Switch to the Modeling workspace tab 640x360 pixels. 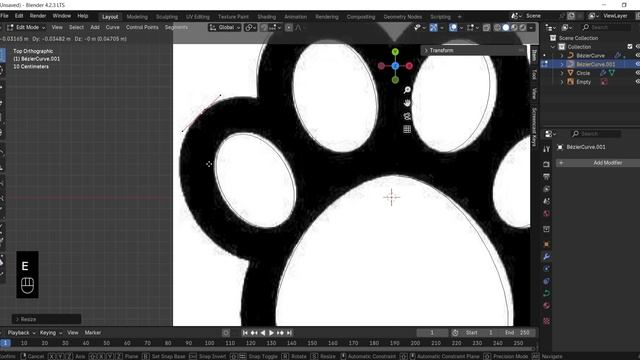click(x=137, y=17)
